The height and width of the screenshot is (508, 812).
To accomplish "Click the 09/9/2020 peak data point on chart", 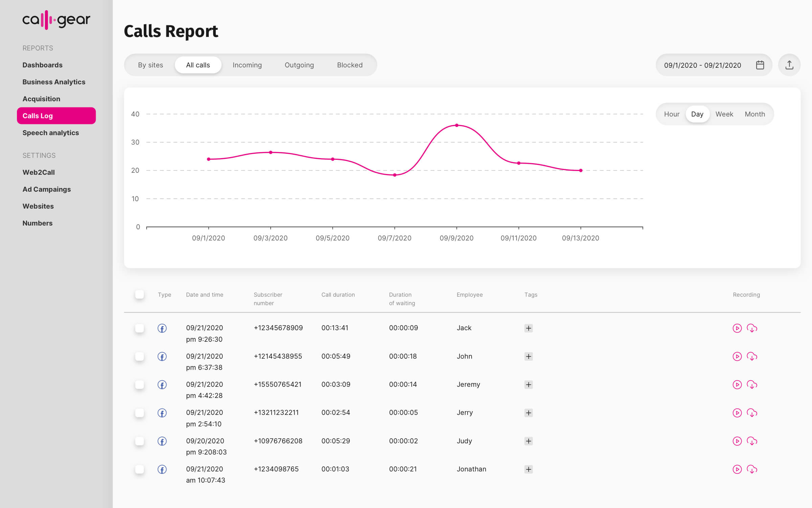I will pos(456,125).
